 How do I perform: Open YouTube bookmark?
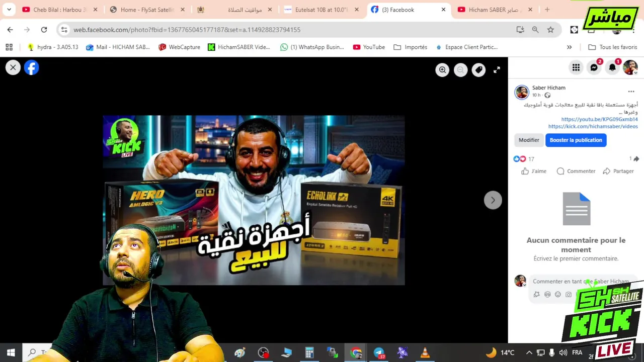coord(369,47)
